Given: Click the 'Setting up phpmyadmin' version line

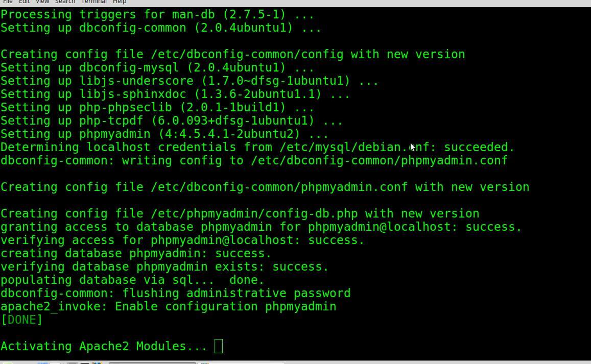Looking at the screenshot, I should pyautogui.click(x=164, y=134).
